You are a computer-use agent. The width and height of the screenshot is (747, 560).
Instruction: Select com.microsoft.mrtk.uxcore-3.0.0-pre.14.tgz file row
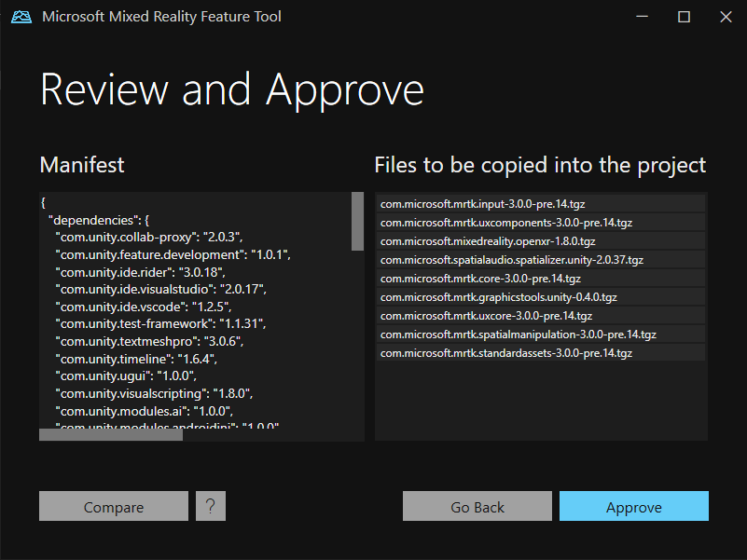(541, 315)
